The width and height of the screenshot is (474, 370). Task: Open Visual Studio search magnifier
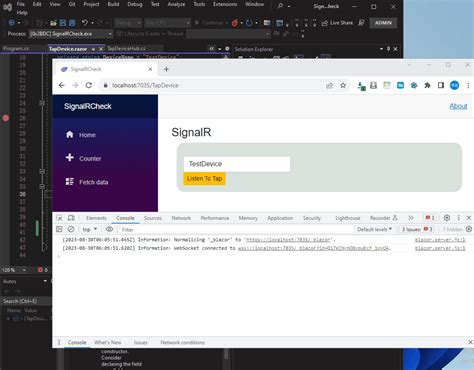(280, 5)
